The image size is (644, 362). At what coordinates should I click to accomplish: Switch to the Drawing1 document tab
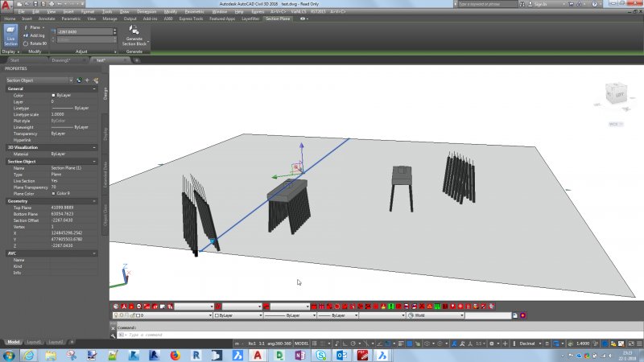click(60, 60)
